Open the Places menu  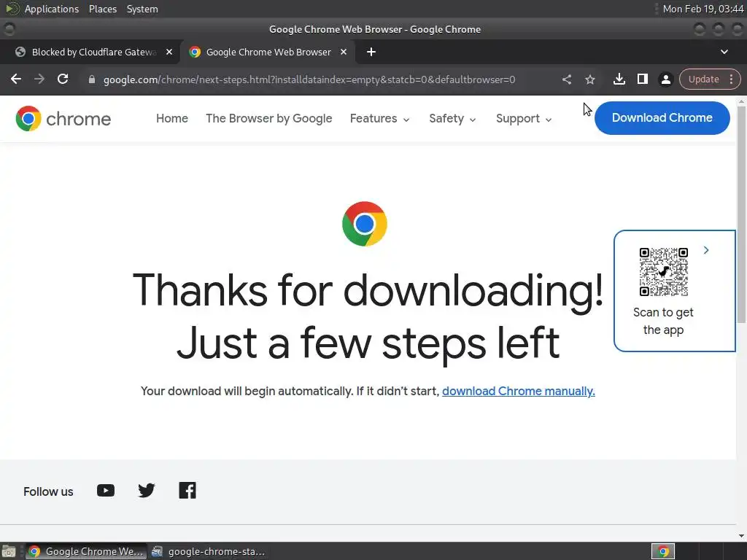click(102, 9)
